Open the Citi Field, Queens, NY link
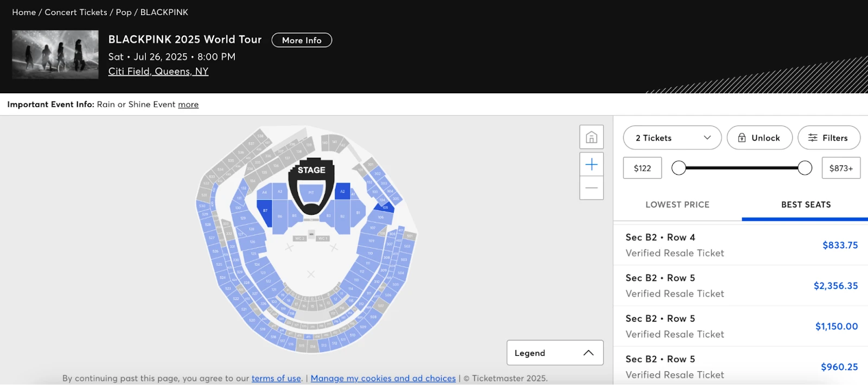This screenshot has height=385, width=868. [x=158, y=72]
